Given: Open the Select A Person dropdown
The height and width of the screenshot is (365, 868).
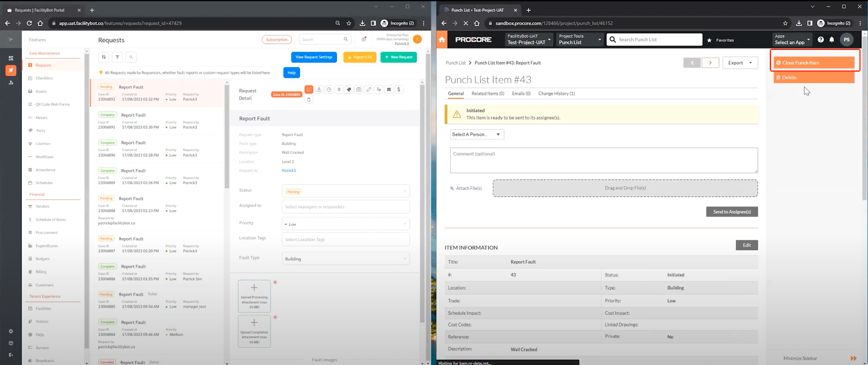Looking at the screenshot, I should (x=477, y=135).
